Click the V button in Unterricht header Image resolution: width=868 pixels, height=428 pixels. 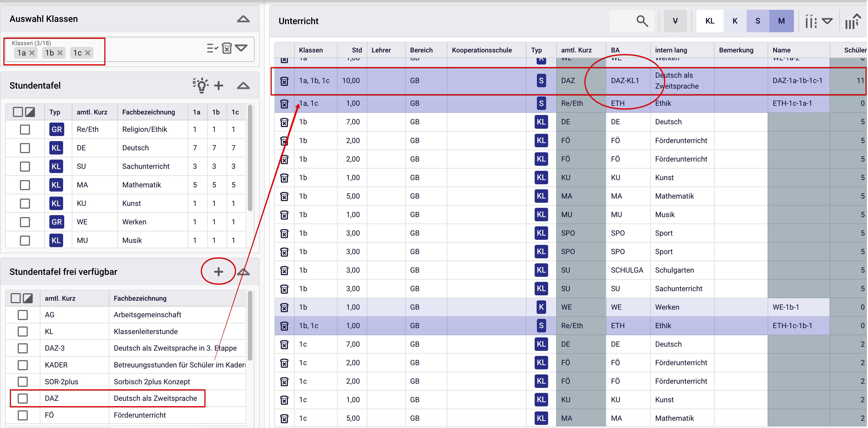tap(675, 21)
